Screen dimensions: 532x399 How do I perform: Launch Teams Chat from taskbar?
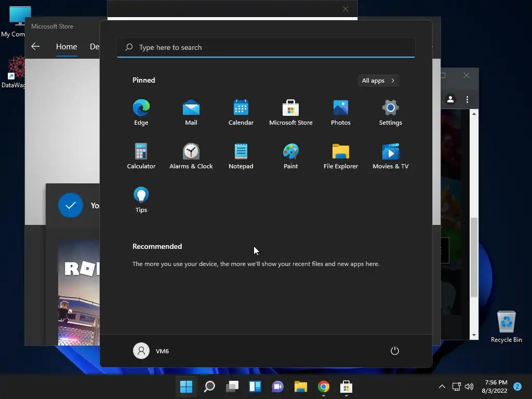(x=278, y=387)
